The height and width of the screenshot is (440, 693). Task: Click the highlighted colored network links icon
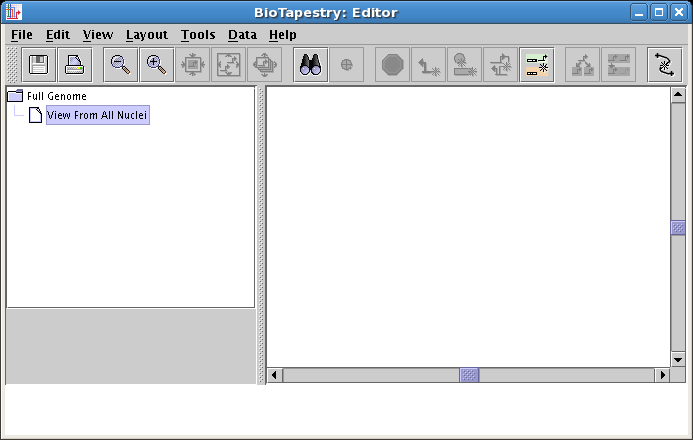point(537,65)
